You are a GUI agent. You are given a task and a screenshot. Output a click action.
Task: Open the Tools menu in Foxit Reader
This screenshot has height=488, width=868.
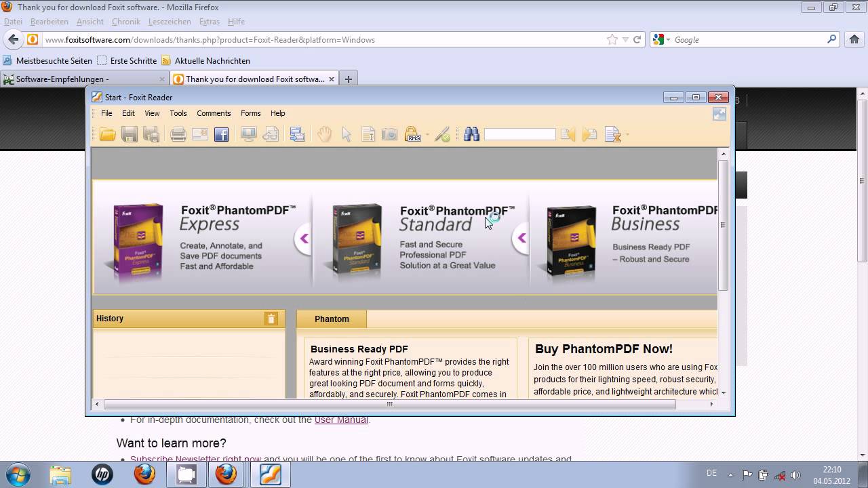click(x=178, y=113)
